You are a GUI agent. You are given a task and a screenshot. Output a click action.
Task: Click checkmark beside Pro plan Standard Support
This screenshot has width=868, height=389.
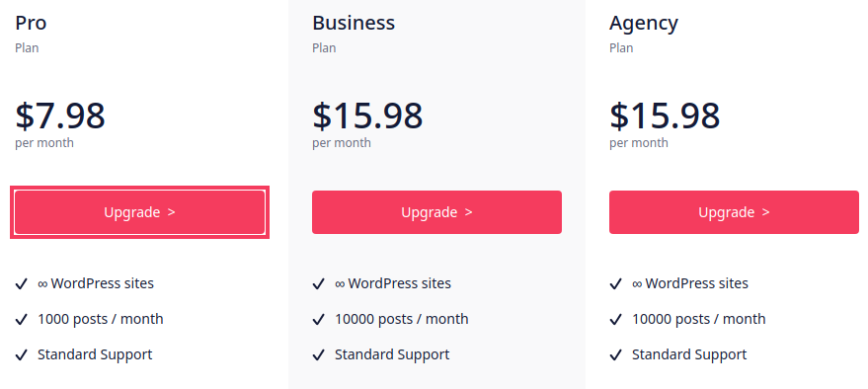coord(21,355)
